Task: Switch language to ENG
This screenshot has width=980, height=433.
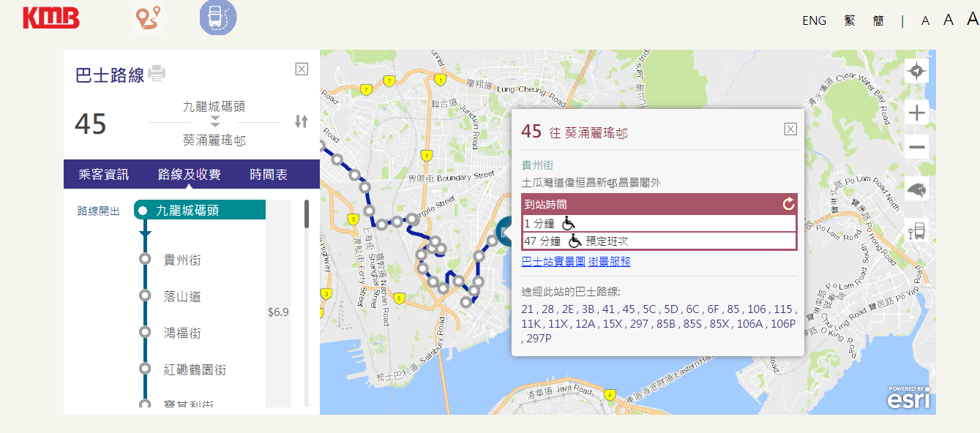Action: click(814, 20)
